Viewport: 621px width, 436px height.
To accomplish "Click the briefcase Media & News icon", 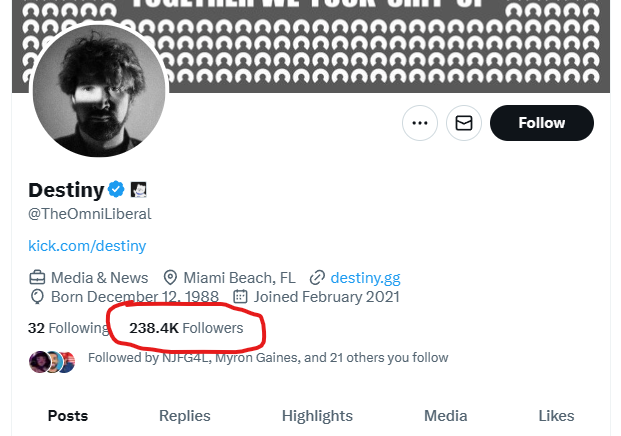I will (x=37, y=278).
